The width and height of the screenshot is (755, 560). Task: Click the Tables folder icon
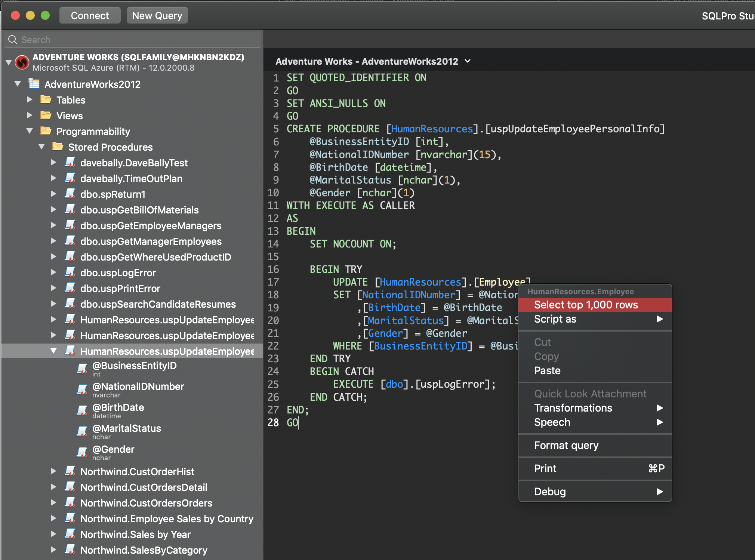pyautogui.click(x=46, y=99)
